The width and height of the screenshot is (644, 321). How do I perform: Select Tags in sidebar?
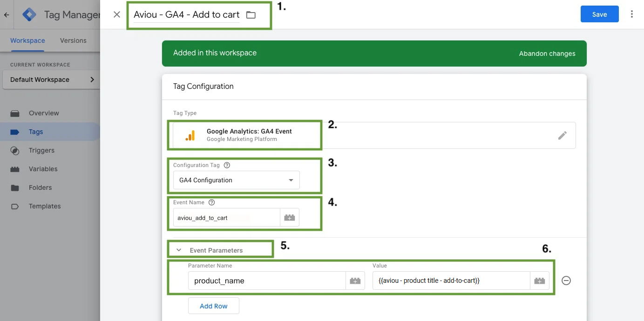[x=50, y=132]
